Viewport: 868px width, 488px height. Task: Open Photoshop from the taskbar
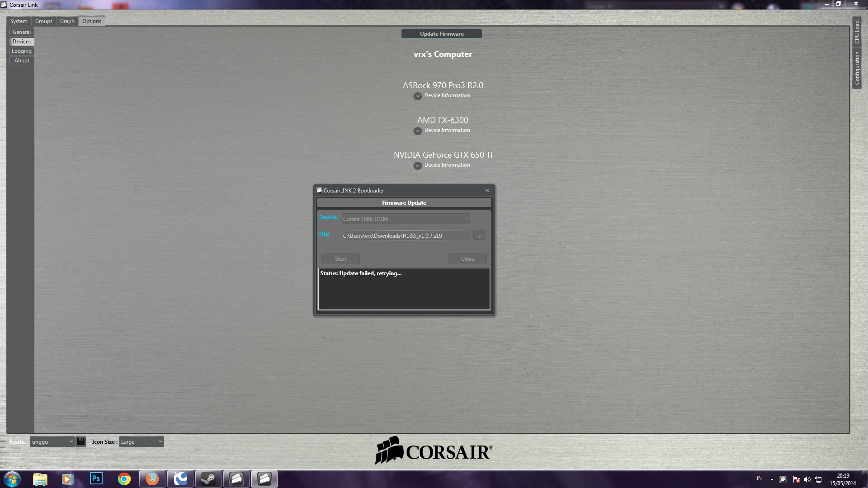pyautogui.click(x=96, y=479)
